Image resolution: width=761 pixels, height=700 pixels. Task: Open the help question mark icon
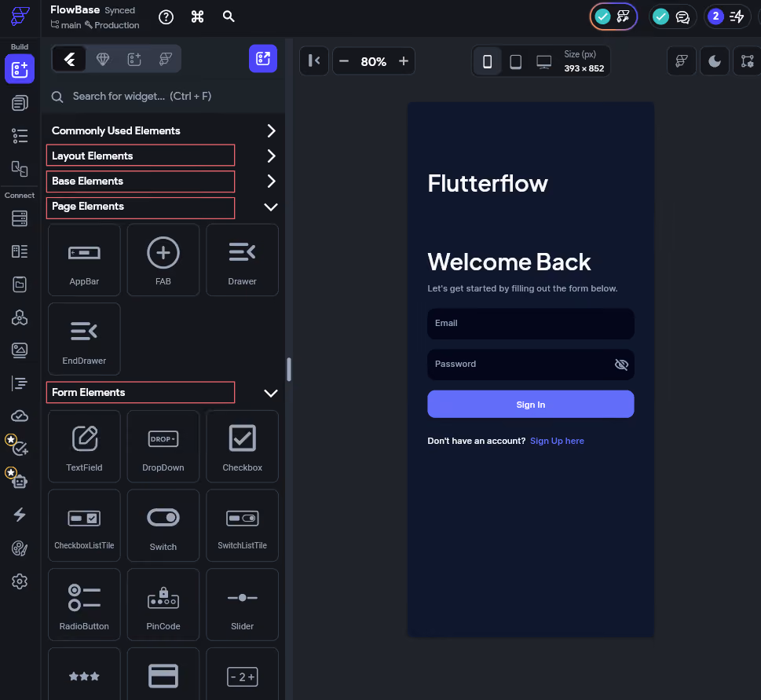[x=166, y=17]
